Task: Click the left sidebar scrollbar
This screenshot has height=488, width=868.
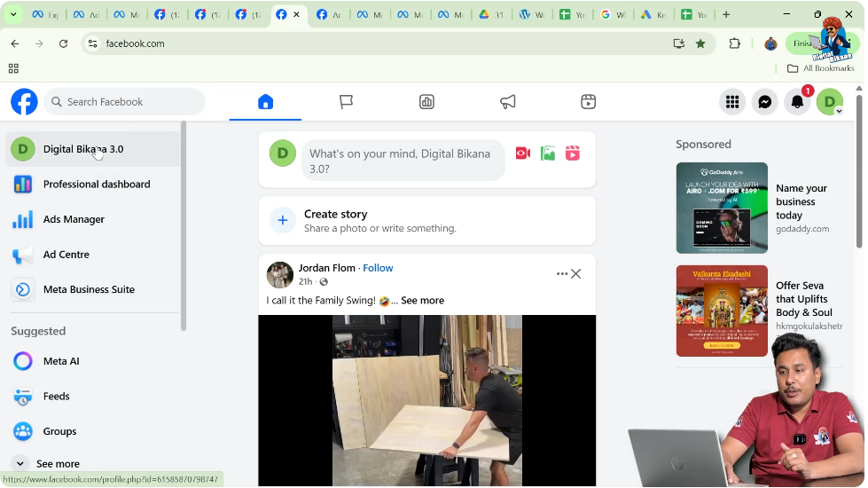Action: pos(184,226)
